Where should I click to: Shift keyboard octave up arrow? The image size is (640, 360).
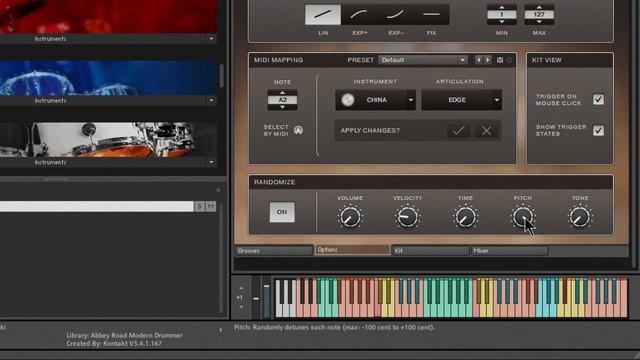point(241,288)
